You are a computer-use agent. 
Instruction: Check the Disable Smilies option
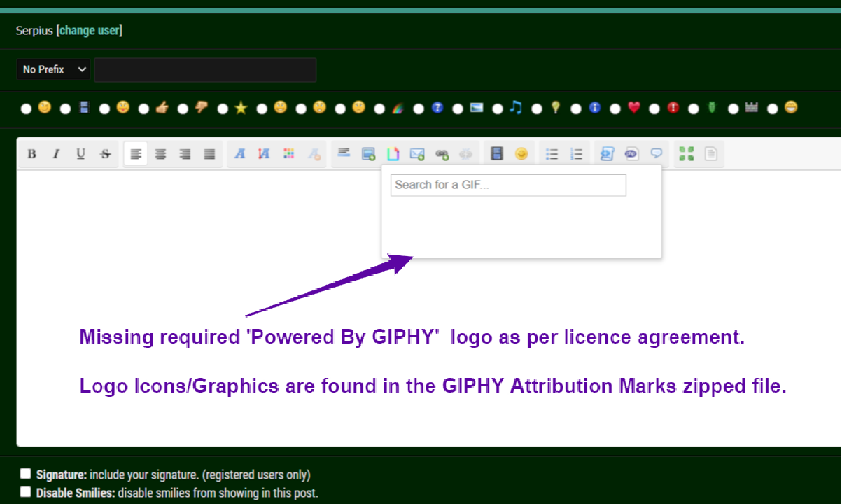(26, 491)
